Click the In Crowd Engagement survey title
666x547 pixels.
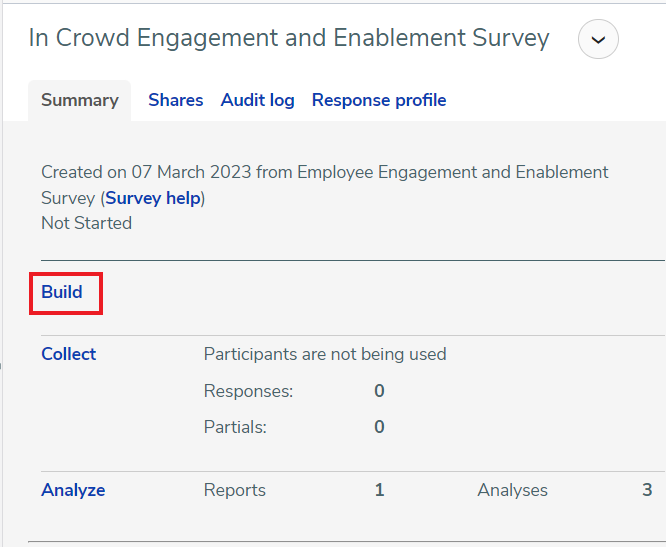coord(289,38)
